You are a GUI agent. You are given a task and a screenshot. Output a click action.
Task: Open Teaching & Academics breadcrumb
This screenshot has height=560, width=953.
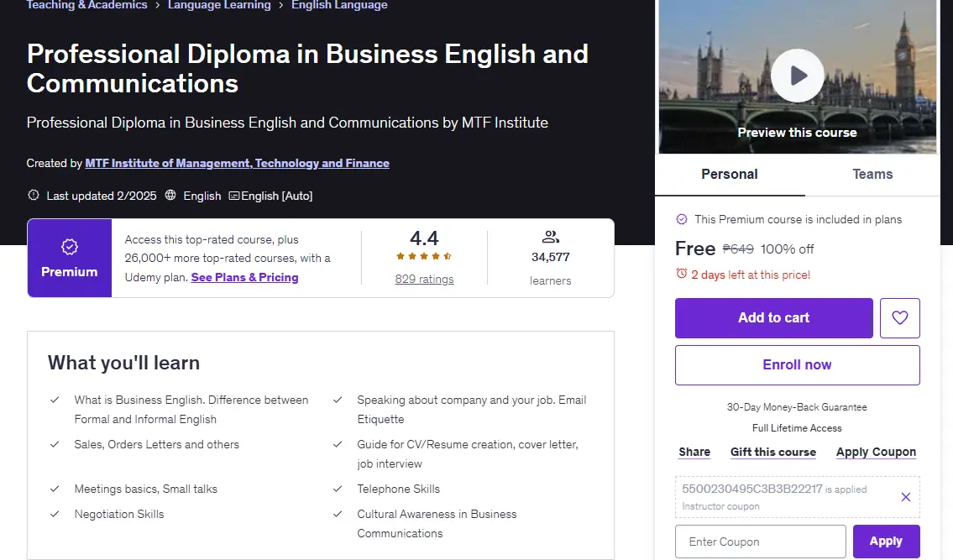coord(87,5)
